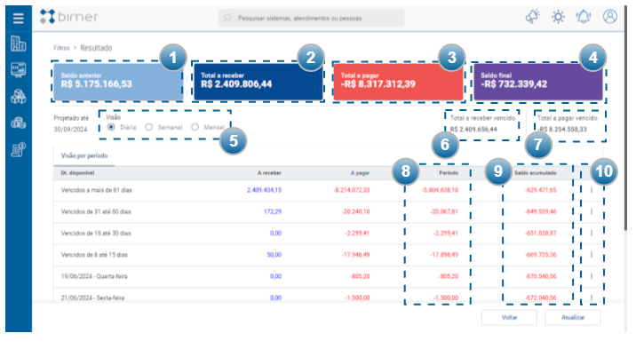This screenshot has height=349, width=644.
Task: Toggle the sun theme icon
Action: tap(558, 17)
